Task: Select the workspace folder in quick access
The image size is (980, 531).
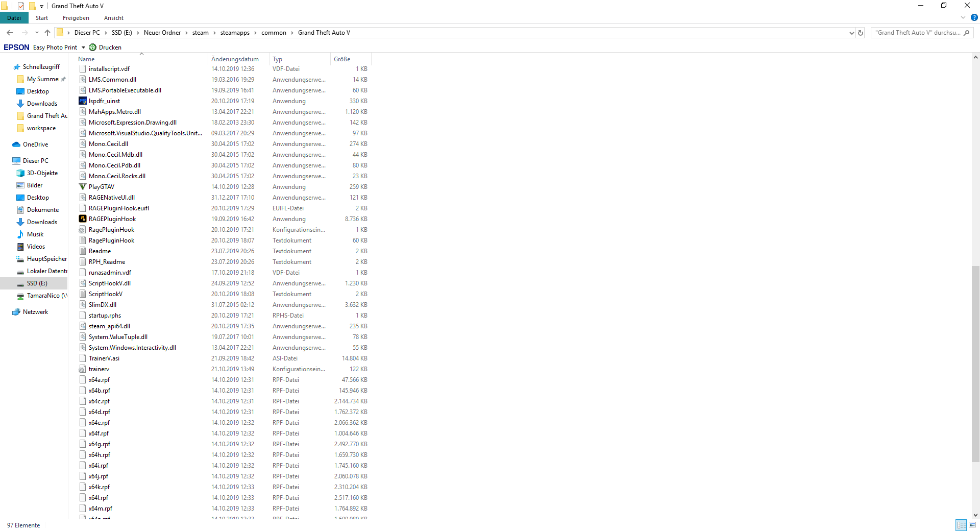Action: [41, 128]
